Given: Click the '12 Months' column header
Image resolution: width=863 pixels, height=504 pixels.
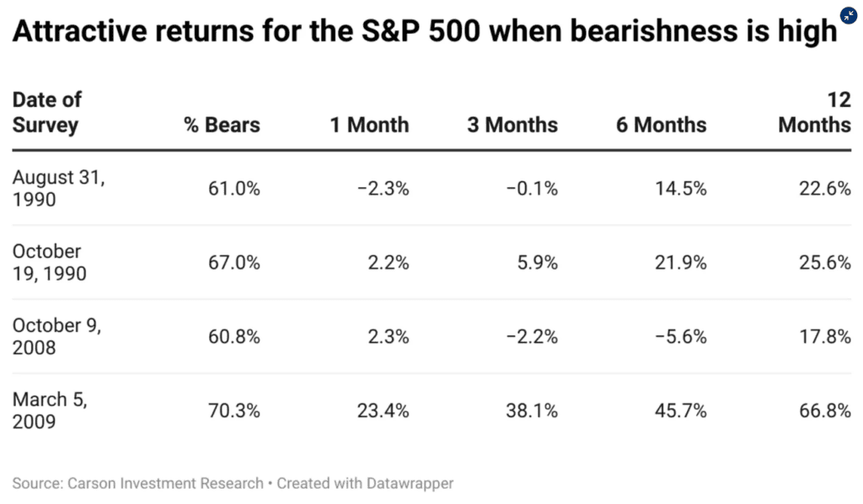Looking at the screenshot, I should 814,112.
